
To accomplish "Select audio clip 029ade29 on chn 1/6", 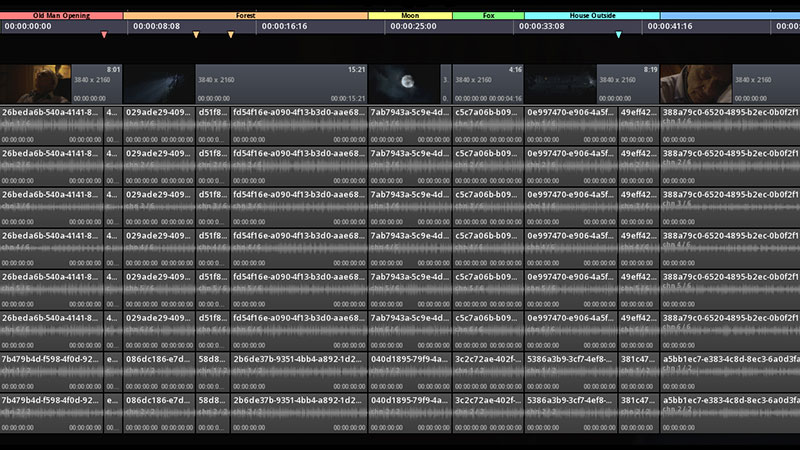I will [x=159, y=126].
